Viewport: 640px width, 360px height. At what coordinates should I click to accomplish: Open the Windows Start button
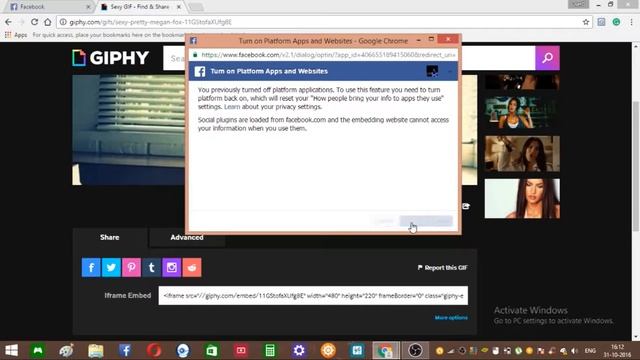coord(11,351)
